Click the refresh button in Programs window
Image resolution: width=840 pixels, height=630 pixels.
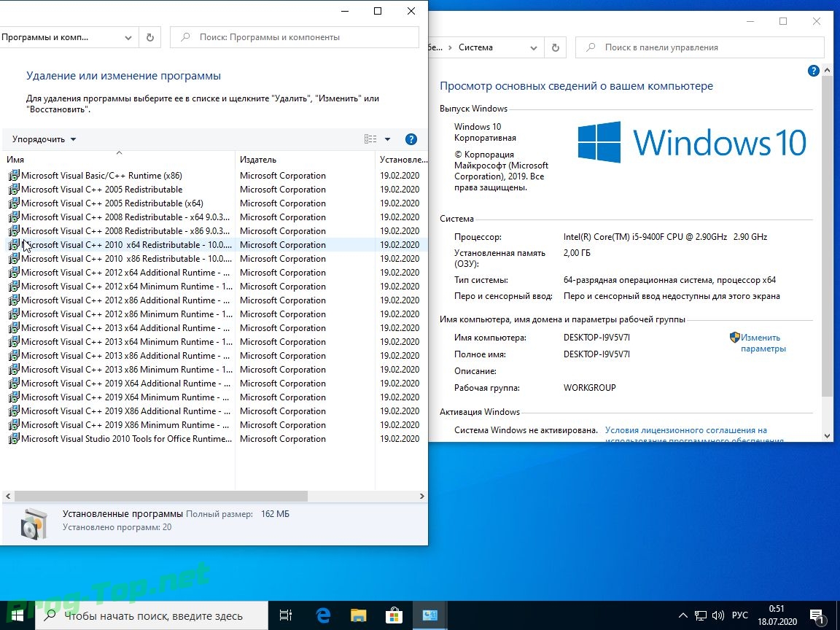click(149, 37)
